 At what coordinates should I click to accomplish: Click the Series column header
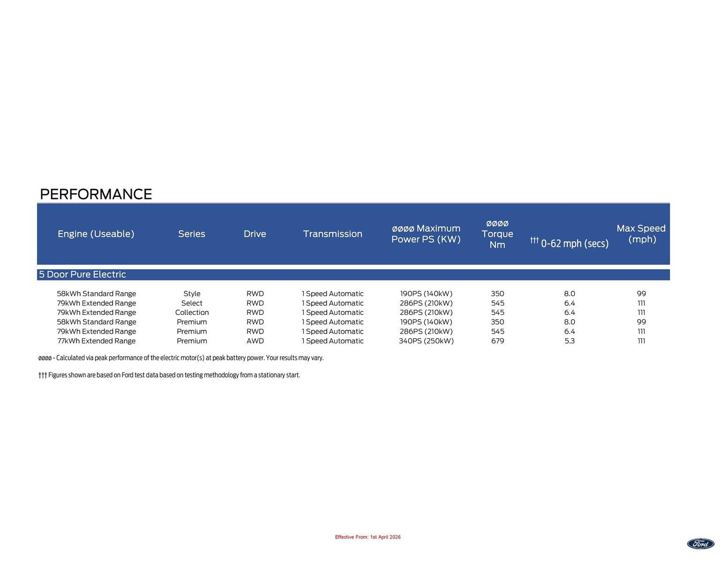[x=192, y=234]
